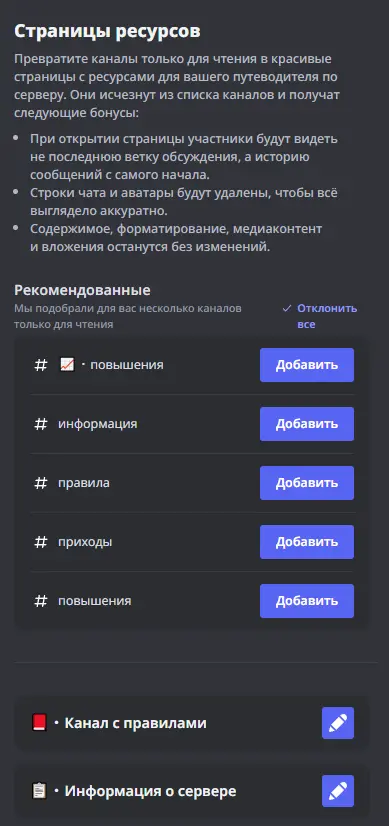
Task: Add the информация channel as resource
Action: coord(307,424)
